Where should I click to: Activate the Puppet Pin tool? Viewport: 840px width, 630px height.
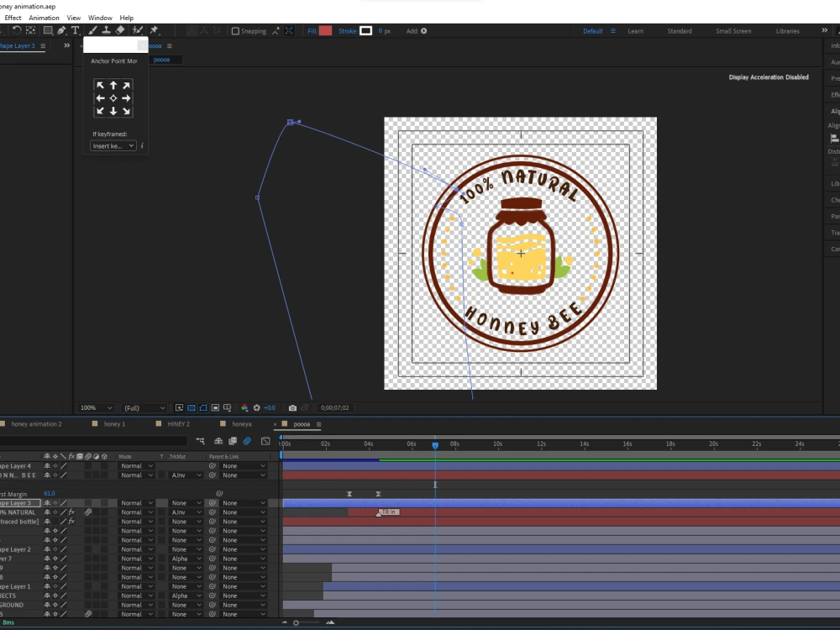coord(155,31)
